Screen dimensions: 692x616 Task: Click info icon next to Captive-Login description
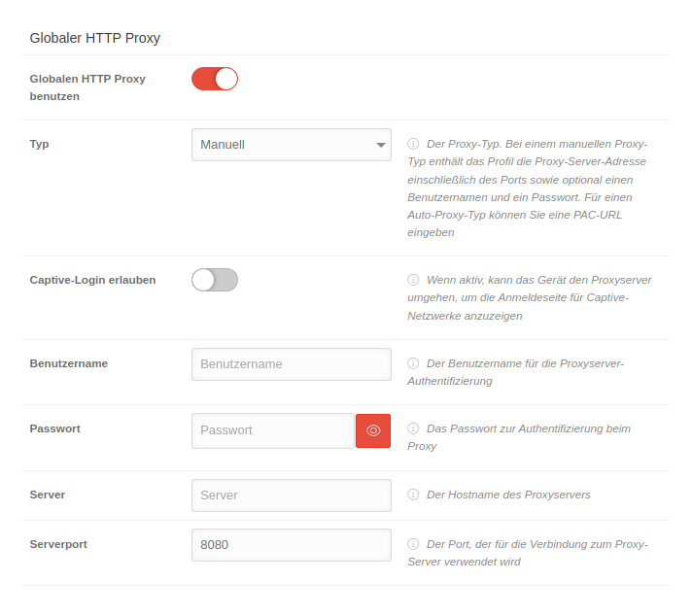coord(413,280)
